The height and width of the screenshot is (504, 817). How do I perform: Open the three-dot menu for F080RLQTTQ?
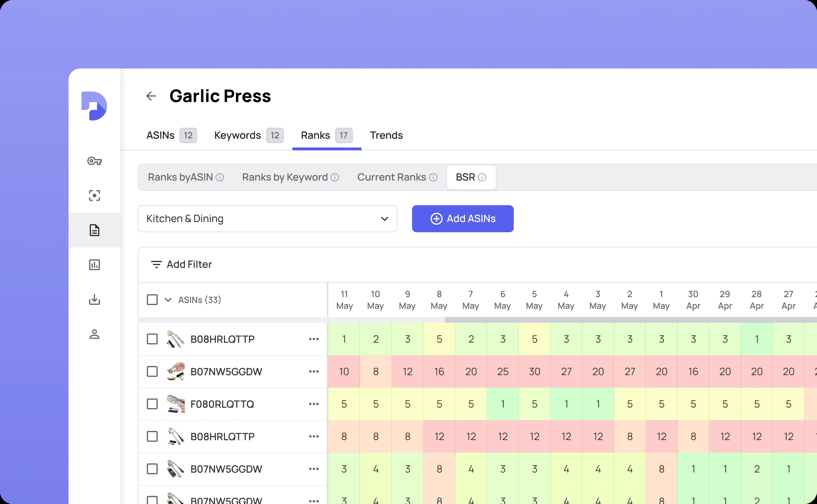coord(314,404)
